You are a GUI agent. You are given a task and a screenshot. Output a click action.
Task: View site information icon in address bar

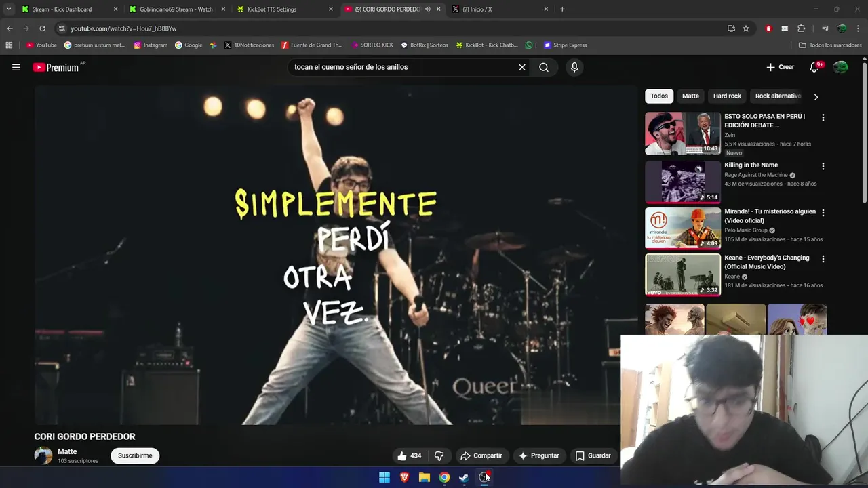(x=62, y=28)
